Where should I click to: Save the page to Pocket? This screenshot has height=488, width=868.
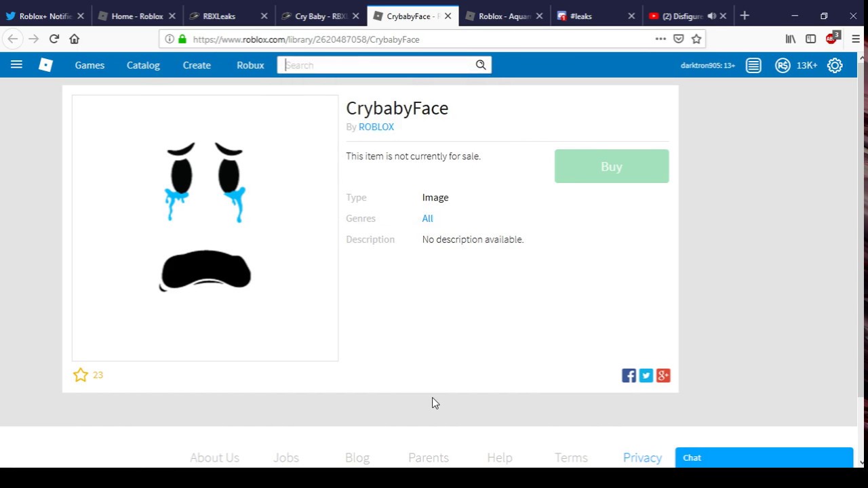[x=679, y=39]
